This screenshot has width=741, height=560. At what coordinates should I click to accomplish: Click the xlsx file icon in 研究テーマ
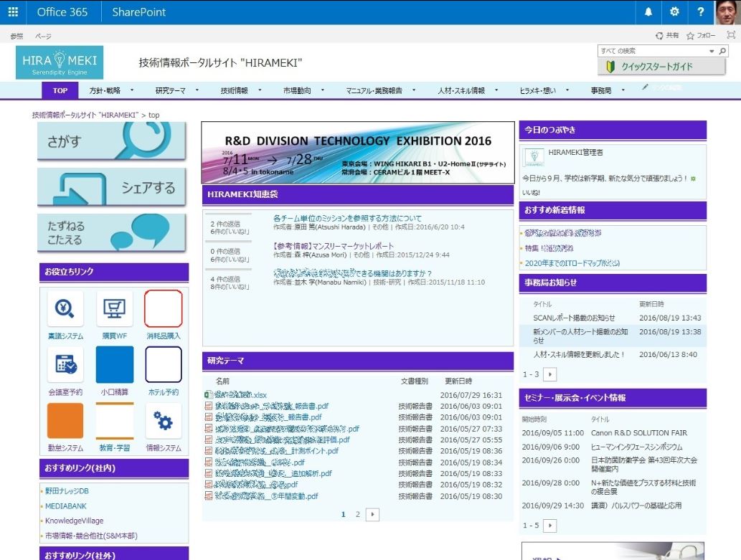click(208, 394)
